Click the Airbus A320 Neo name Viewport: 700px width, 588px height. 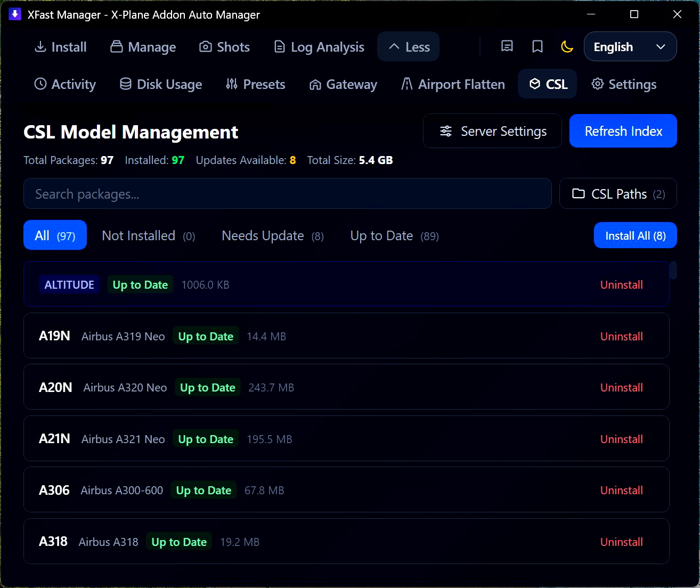(125, 388)
